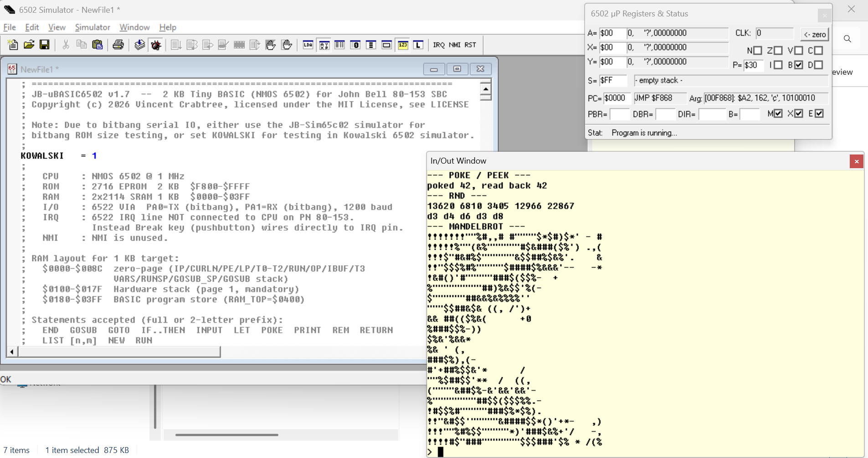Toggle the V (overflow) flag checkbox
This screenshot has height=458, width=868.
(x=798, y=50)
